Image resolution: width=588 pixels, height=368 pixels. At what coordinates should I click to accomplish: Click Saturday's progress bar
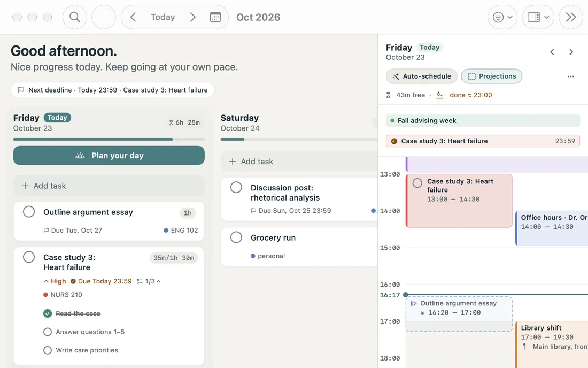299,139
